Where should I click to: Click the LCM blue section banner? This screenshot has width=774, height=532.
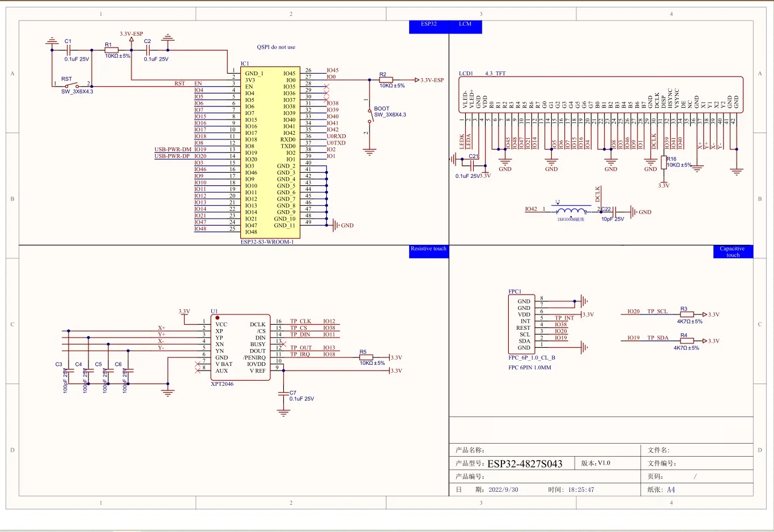point(465,25)
